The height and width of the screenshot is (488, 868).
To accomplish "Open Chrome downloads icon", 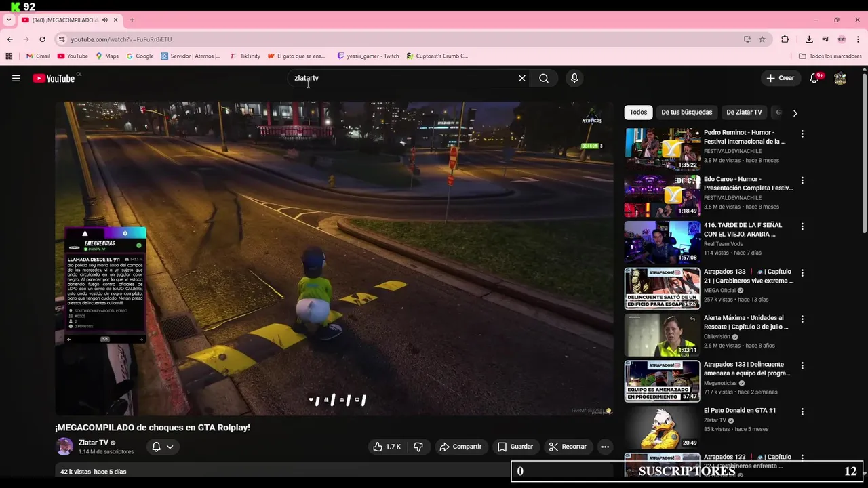I will pos(809,39).
